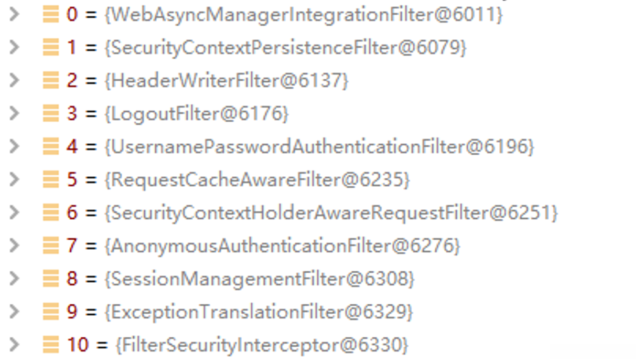Click the list icon beside UsernamePasswordAuthenticationFilter
Screen dimensions: 644x363
[51, 147]
